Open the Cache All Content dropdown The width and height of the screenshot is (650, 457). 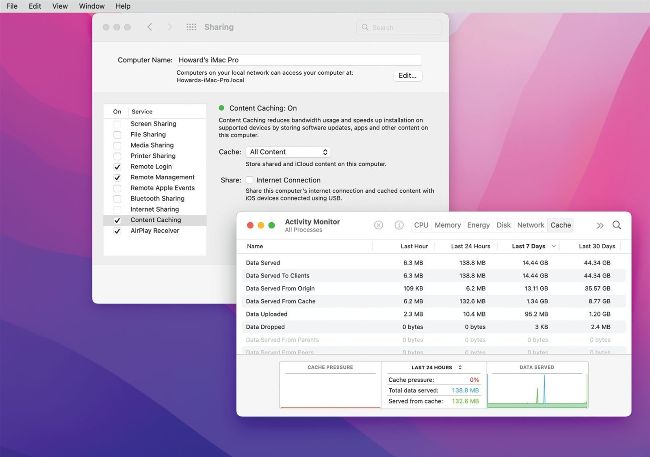click(x=288, y=151)
